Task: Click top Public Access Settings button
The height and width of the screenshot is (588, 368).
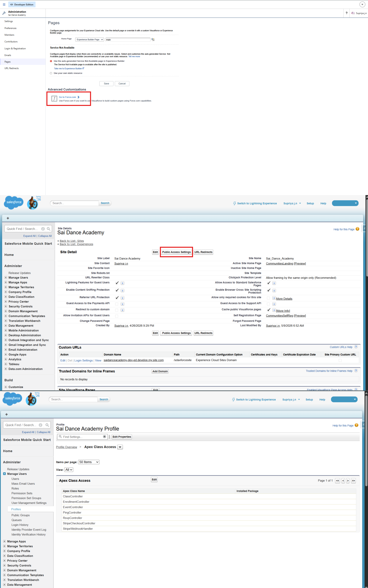Action: click(176, 252)
